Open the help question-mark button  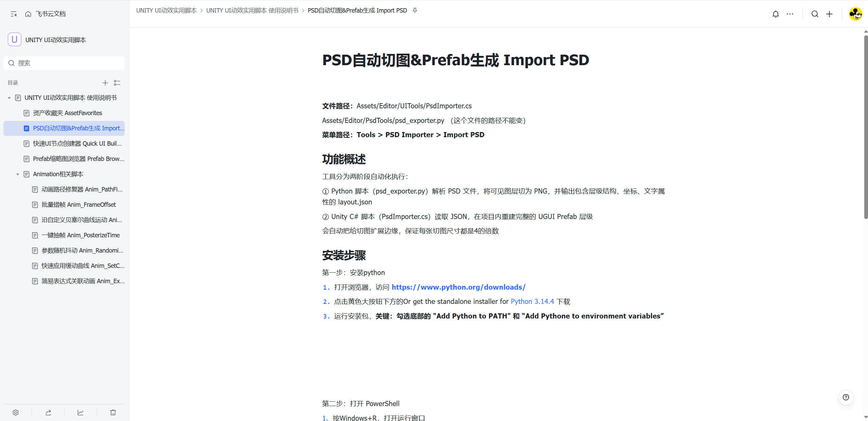point(846,397)
